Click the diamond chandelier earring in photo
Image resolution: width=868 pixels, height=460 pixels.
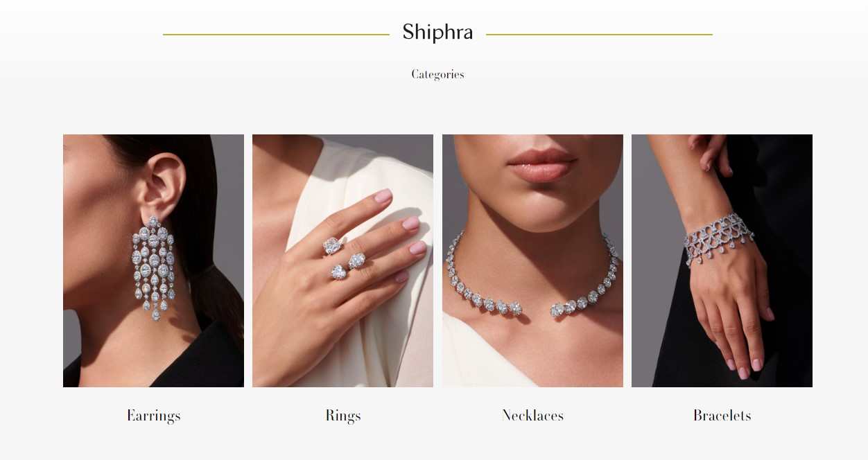(x=153, y=270)
